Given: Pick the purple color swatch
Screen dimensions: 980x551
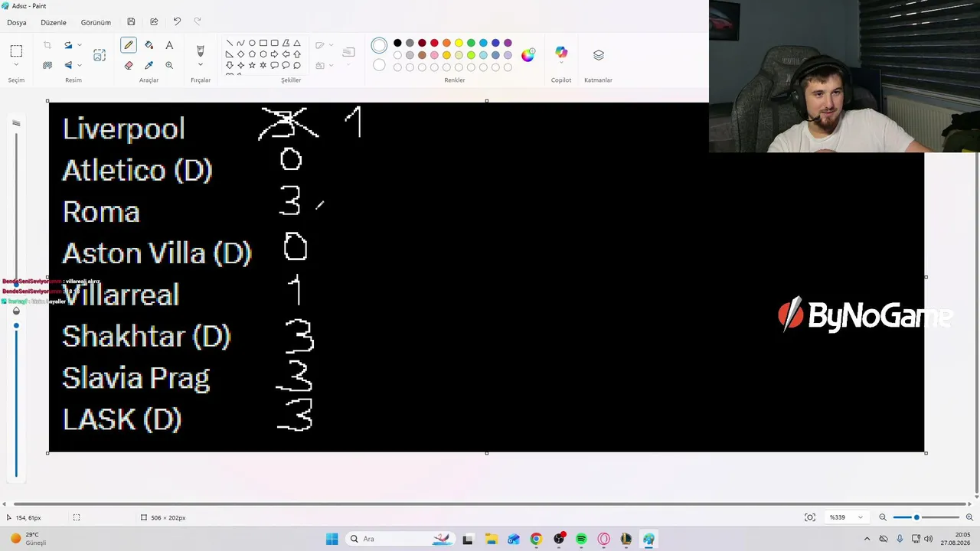Looking at the screenshot, I should [508, 43].
